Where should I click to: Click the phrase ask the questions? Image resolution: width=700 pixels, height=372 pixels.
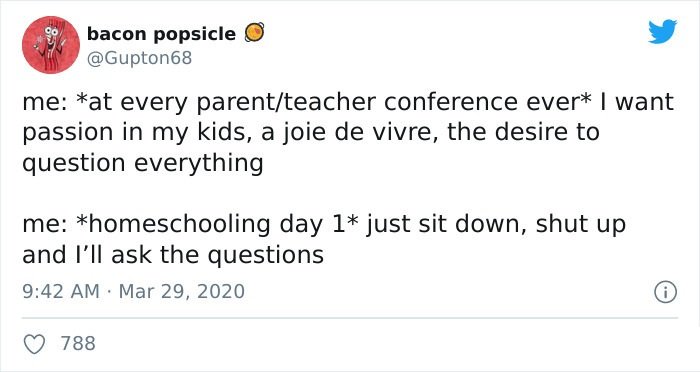tap(217, 255)
